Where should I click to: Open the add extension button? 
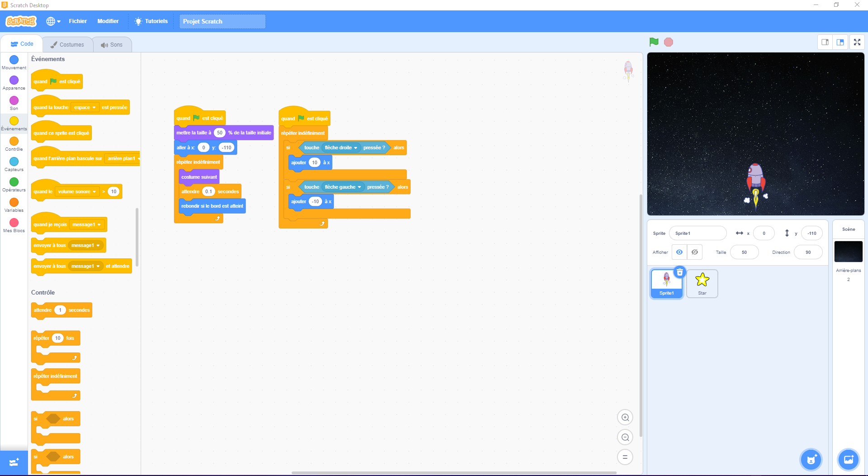coord(14,462)
